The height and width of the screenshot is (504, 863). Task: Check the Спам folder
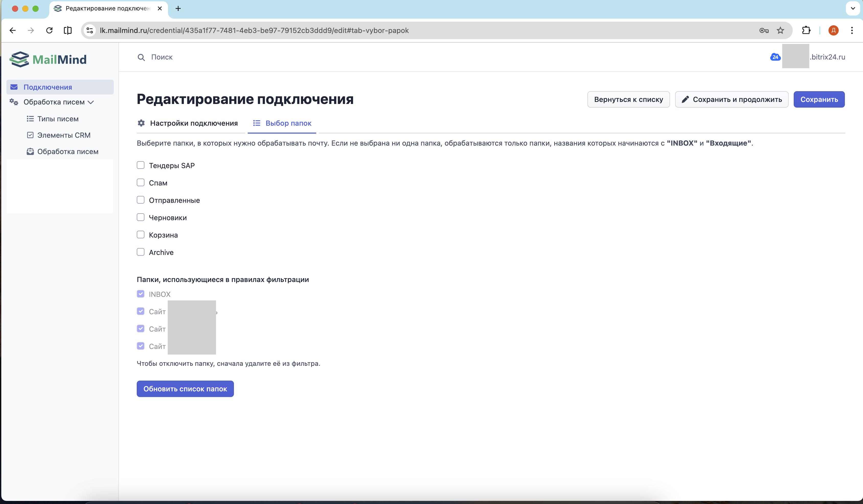140,183
